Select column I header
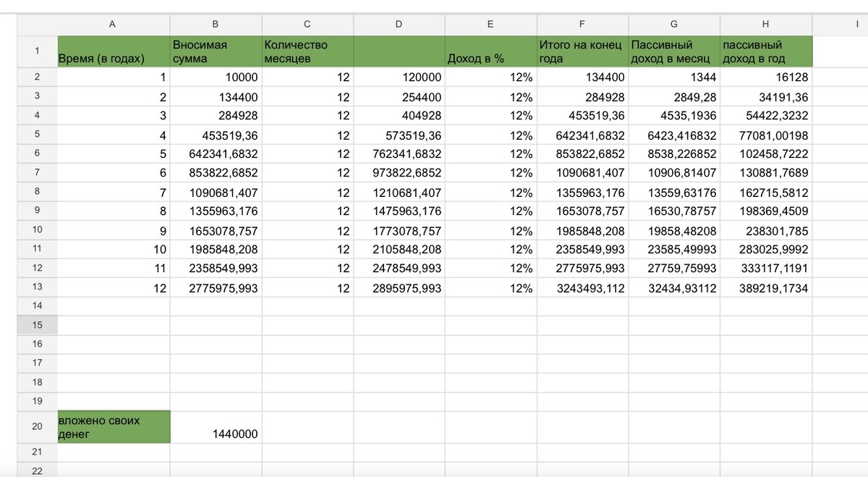This screenshot has width=868, height=477. pos(840,24)
